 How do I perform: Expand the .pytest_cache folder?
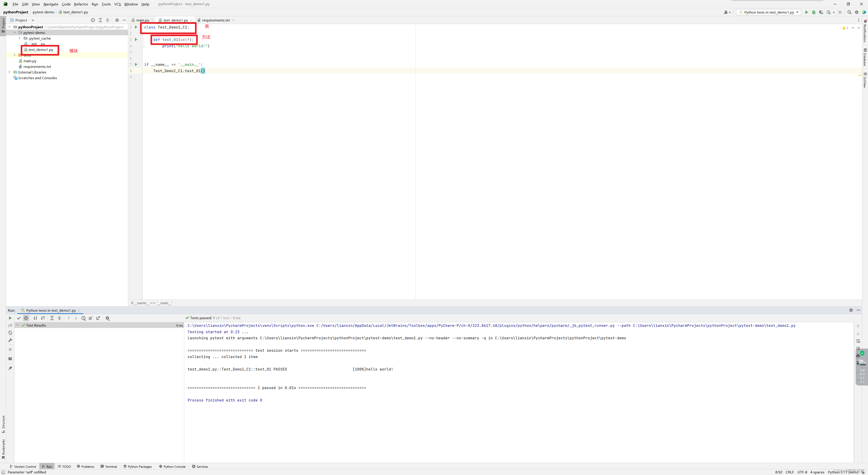[19, 38]
